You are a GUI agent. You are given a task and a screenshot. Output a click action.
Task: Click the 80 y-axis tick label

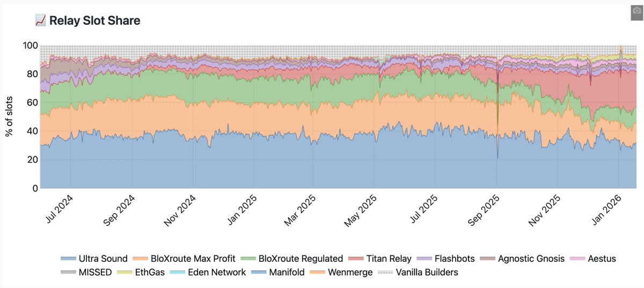point(33,74)
